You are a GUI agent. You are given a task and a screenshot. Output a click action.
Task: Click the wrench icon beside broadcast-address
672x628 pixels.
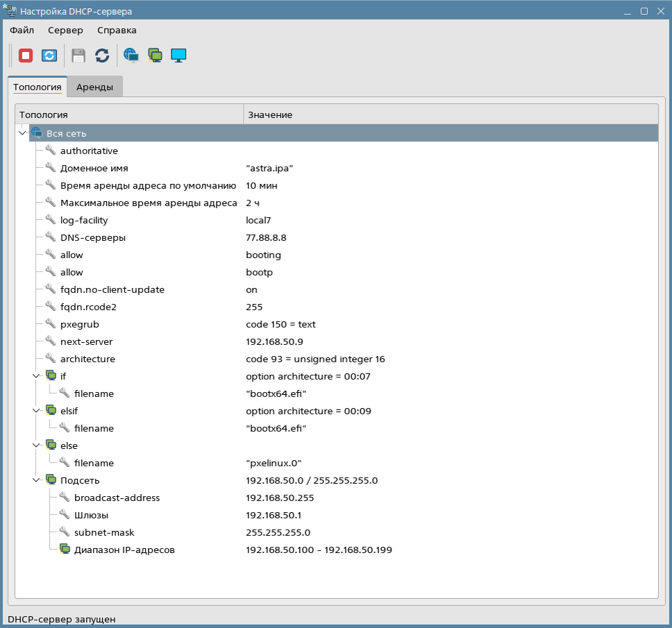click(x=65, y=497)
